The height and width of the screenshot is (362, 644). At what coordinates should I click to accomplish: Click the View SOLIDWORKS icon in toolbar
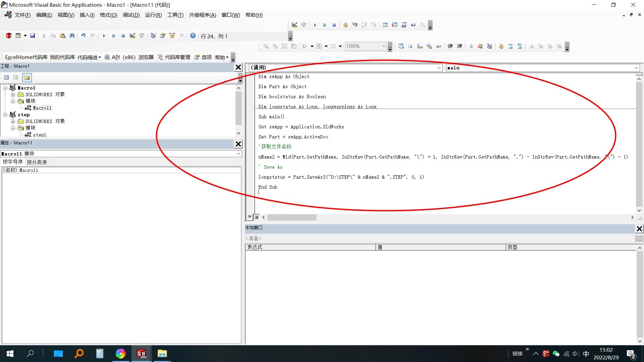coord(9,36)
